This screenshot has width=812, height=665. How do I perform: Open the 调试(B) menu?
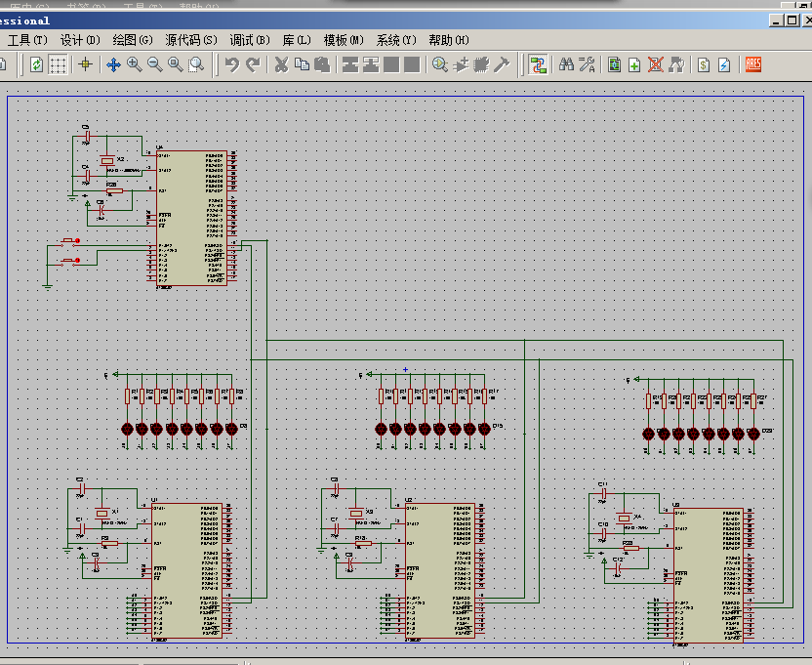click(x=250, y=40)
